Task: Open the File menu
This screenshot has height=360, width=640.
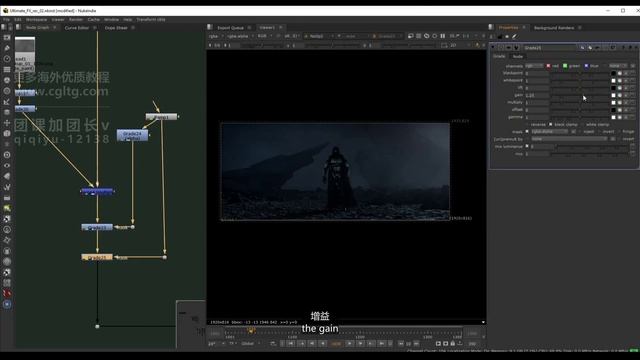Action: [x=6, y=19]
